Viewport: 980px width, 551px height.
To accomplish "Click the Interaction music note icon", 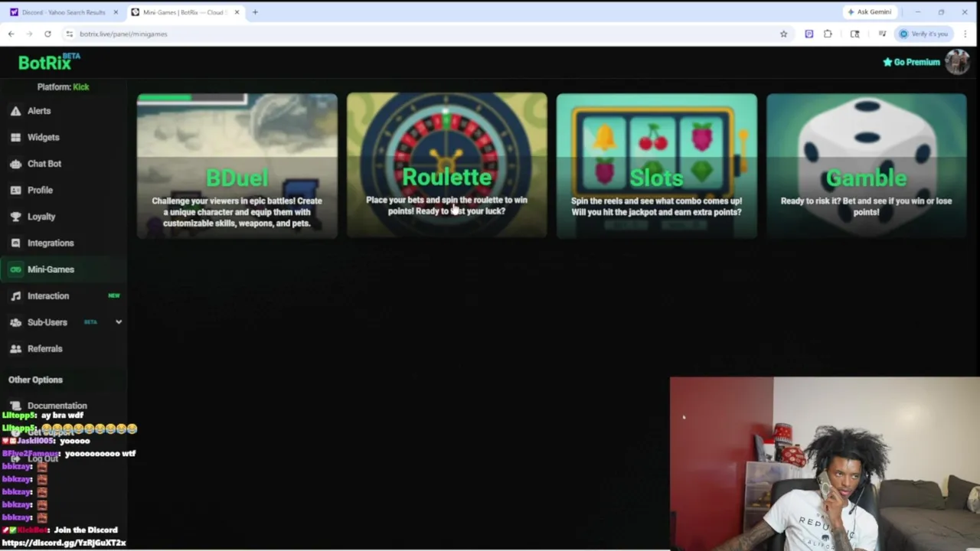I will (15, 295).
